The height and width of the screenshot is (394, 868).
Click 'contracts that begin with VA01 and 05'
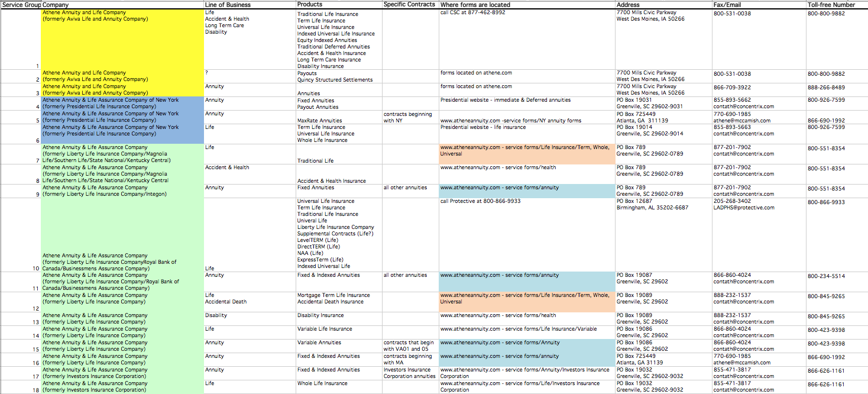coord(410,345)
